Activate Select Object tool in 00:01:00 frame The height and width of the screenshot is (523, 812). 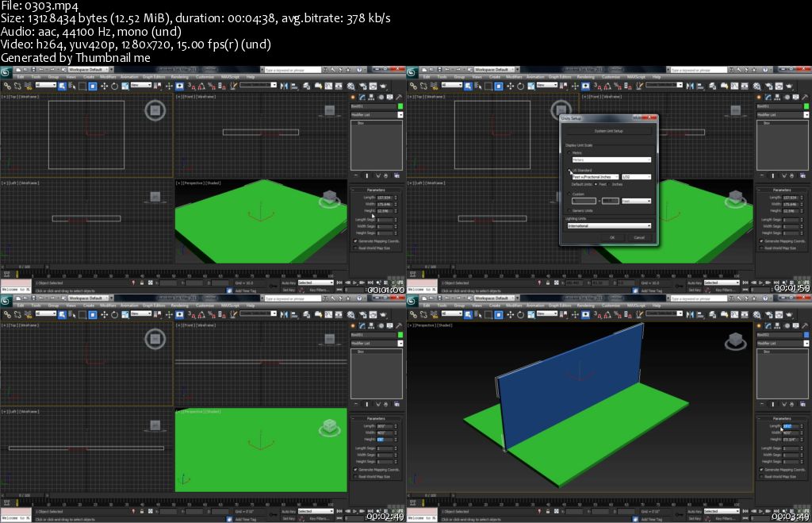coord(62,86)
